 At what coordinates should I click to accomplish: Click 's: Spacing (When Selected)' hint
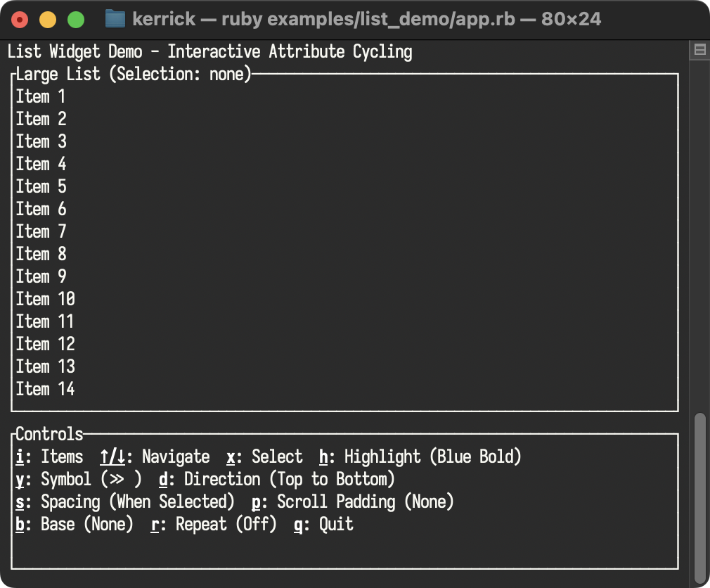125,501
